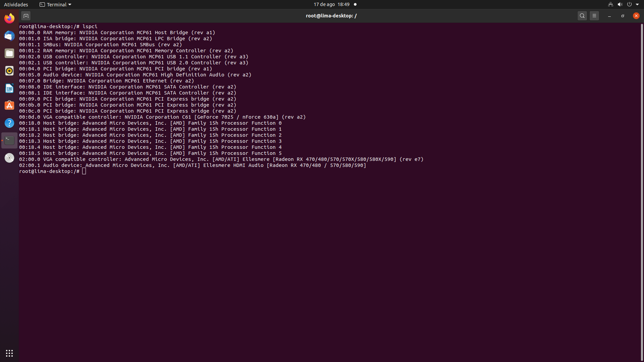Close the terminal window
The width and height of the screenshot is (644, 362).
(x=636, y=16)
